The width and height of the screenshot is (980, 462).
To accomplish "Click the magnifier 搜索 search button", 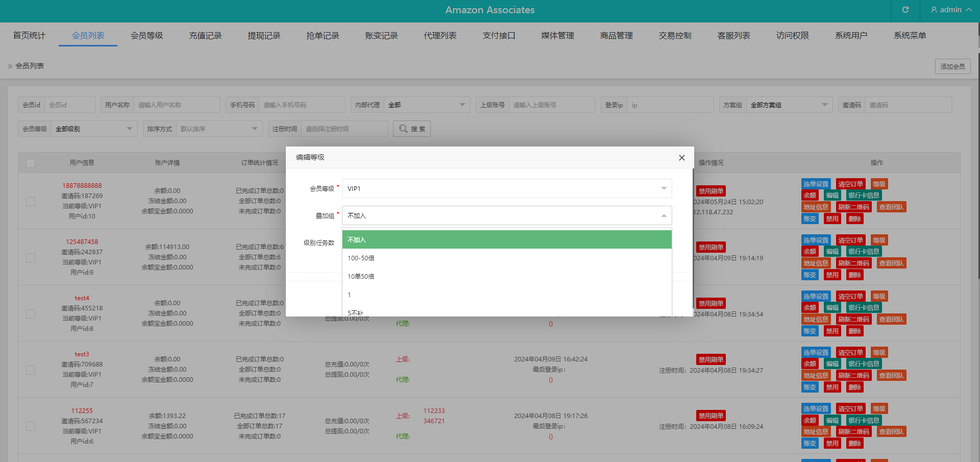I will pyautogui.click(x=412, y=129).
